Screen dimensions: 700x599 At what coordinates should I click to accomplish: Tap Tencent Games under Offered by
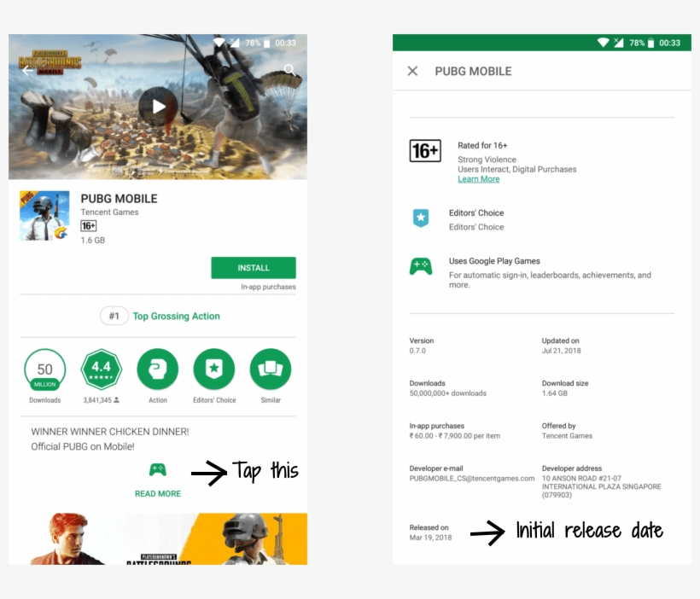567,436
